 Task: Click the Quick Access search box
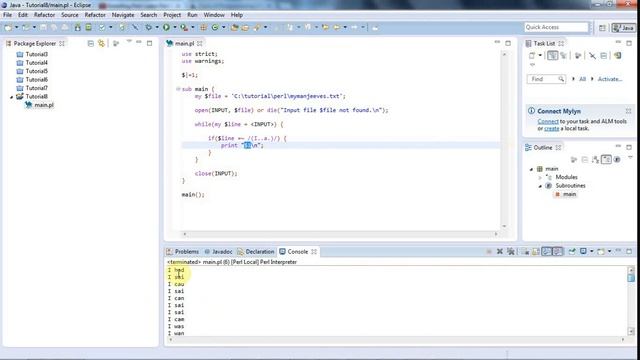(x=556, y=27)
